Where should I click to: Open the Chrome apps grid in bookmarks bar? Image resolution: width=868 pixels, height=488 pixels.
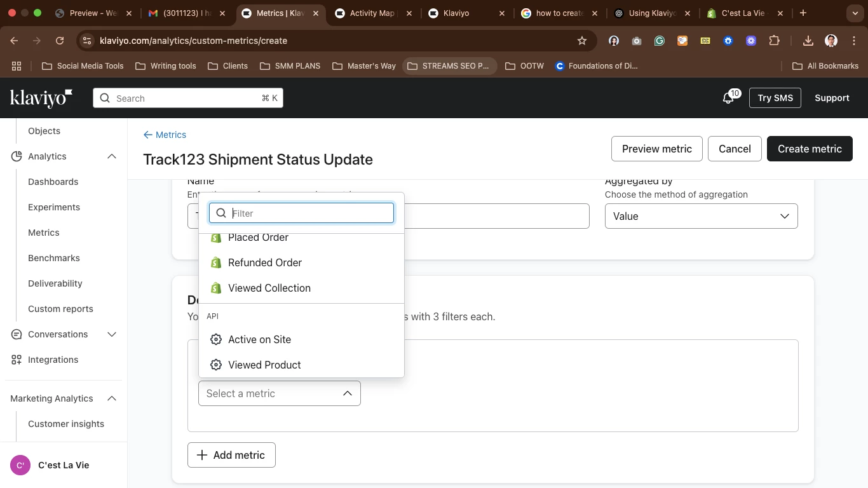click(17, 65)
